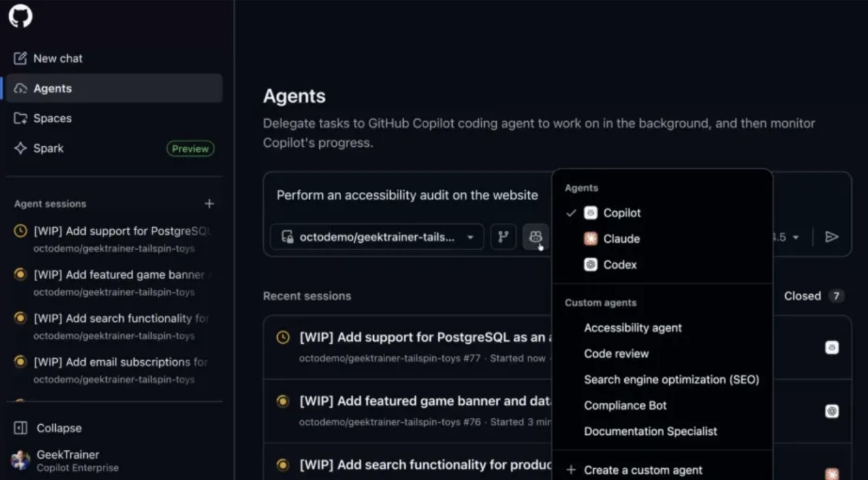The height and width of the screenshot is (480, 868).
Task: Click the GitHub Octocat logo
Action: pyautogui.click(x=20, y=16)
